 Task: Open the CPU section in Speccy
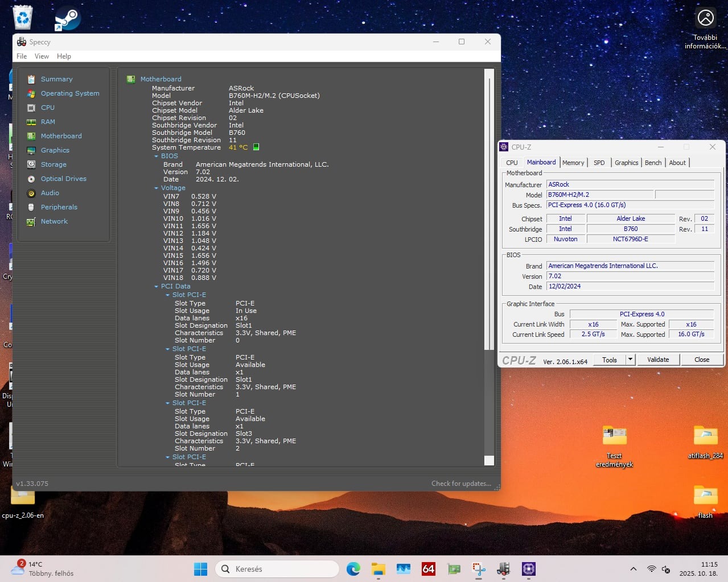click(47, 108)
